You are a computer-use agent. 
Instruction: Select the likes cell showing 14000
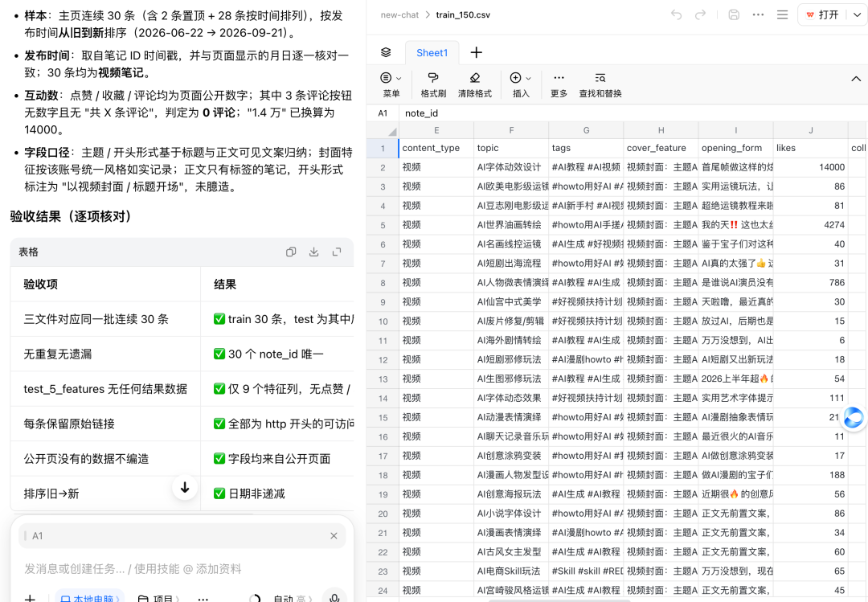point(810,167)
